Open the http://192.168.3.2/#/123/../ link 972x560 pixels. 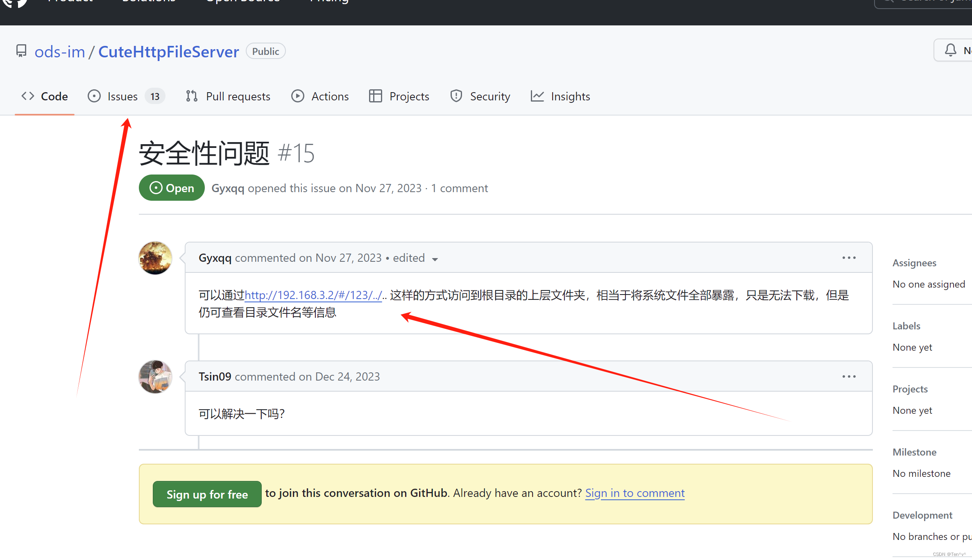313,295
